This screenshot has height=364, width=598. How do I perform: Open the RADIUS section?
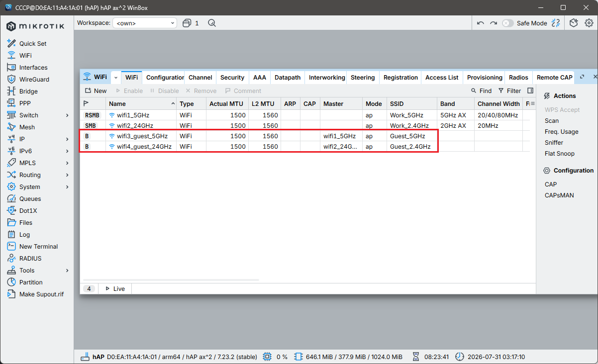[30, 258]
